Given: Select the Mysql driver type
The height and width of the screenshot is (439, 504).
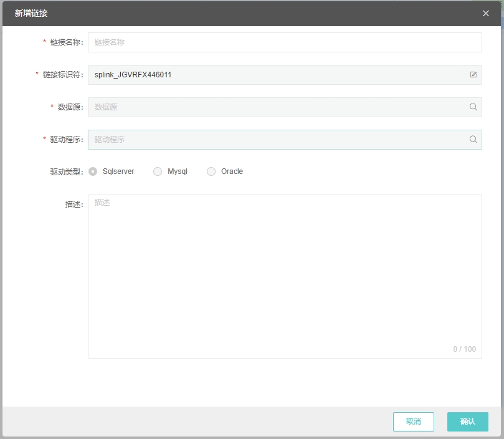Looking at the screenshot, I should click(x=158, y=171).
